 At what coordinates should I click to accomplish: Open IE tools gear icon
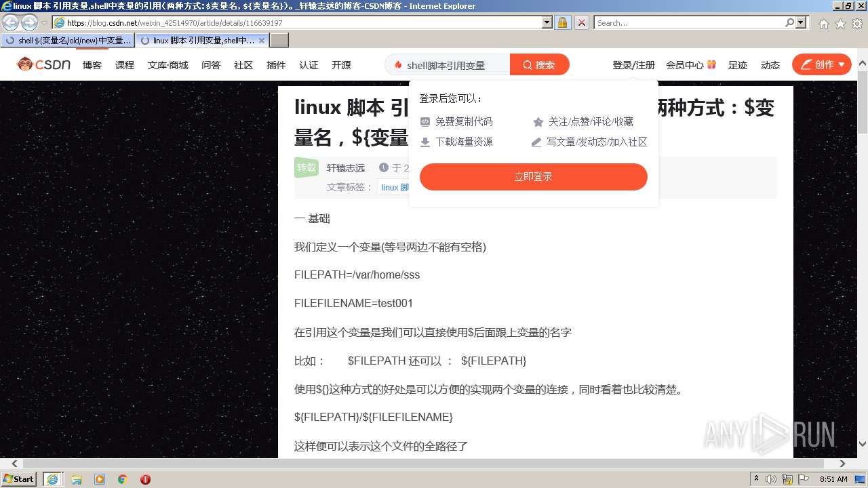click(x=857, y=23)
